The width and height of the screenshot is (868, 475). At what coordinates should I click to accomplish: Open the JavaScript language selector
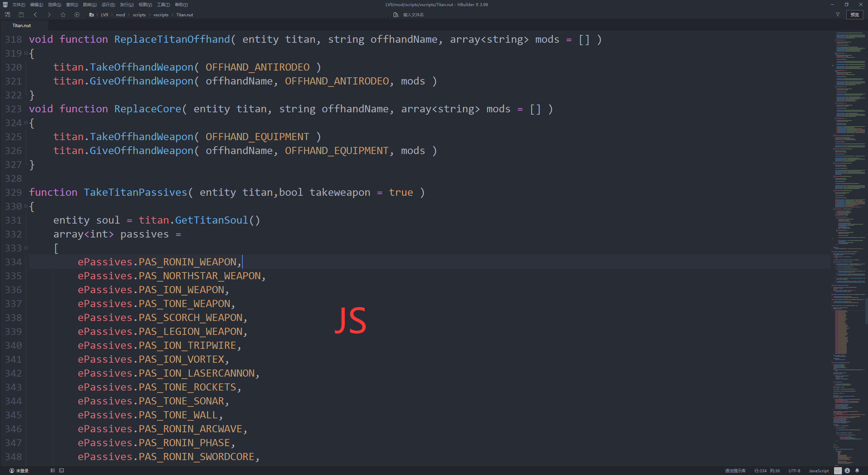(x=818, y=471)
